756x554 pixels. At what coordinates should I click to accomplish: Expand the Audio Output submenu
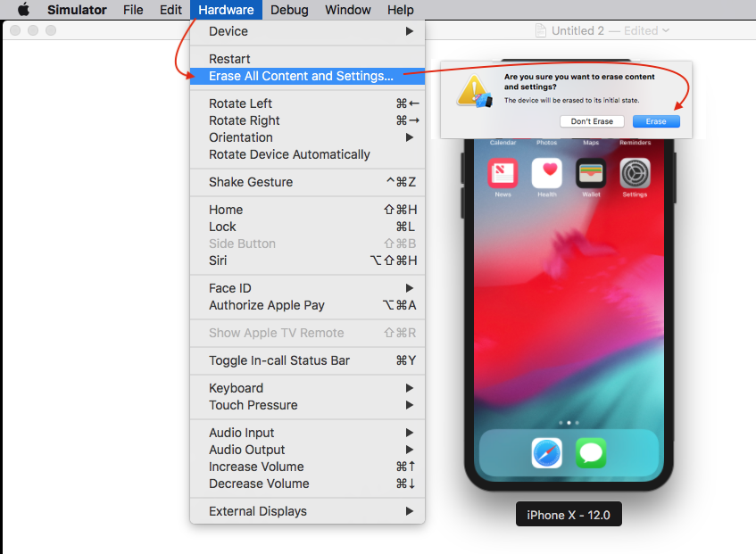coord(307,450)
